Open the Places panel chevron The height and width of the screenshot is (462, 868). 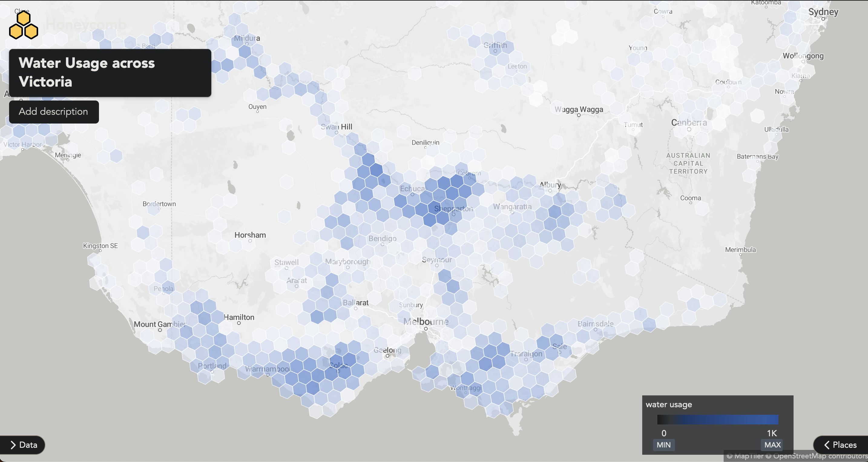[827, 445]
